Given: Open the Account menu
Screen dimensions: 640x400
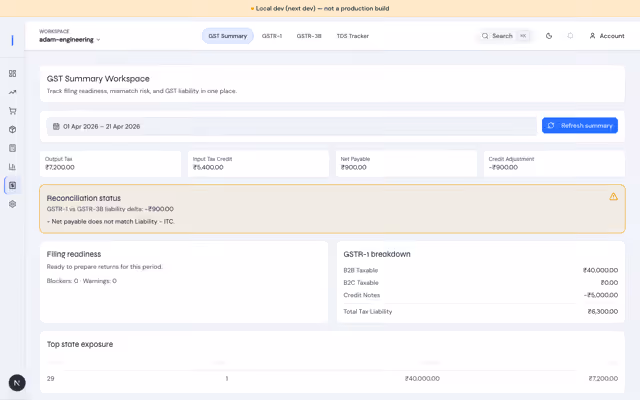Looking at the screenshot, I should 607,36.
